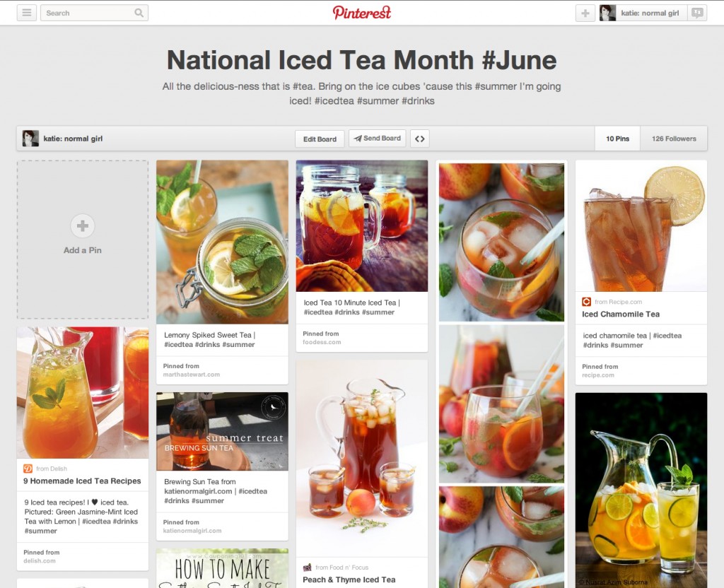The image size is (724, 588).
Task: Click board owner name katie: normal girl
Action: [73, 139]
